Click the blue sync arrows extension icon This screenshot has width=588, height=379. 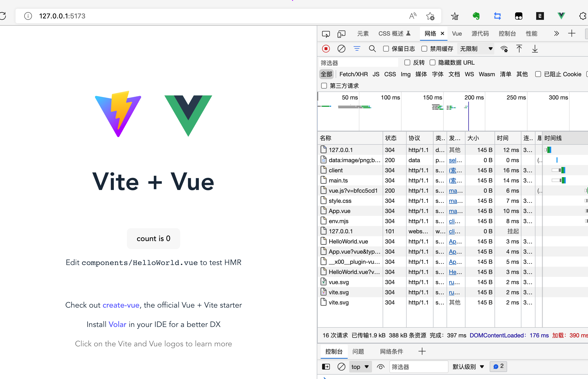point(497,16)
